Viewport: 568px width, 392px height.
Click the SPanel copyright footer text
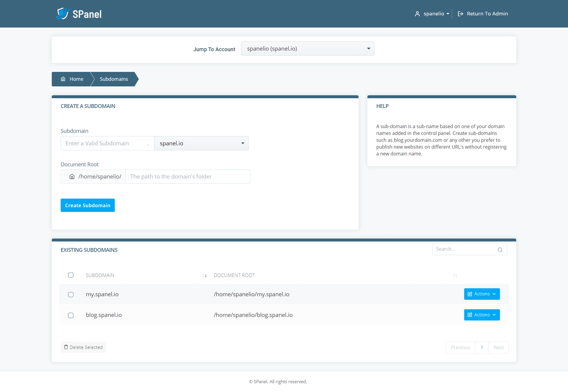click(x=278, y=382)
